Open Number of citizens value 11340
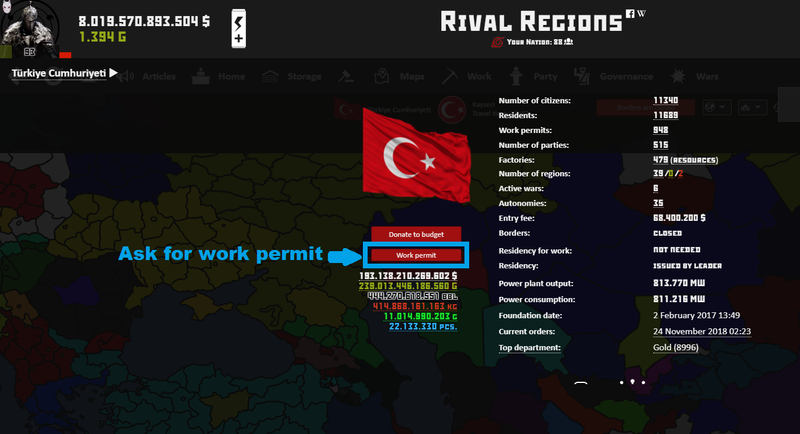Screen dimensions: 800x434 [x=665, y=100]
